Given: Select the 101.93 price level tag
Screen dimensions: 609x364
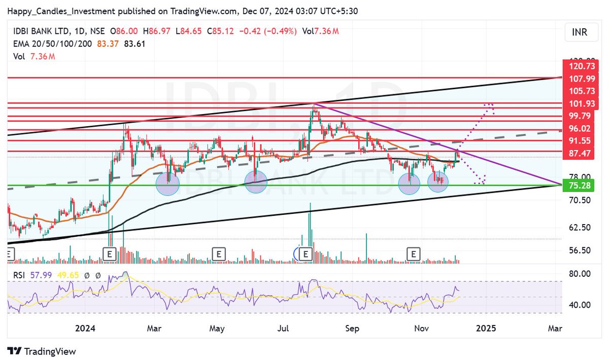Looking at the screenshot, I should (582, 103).
